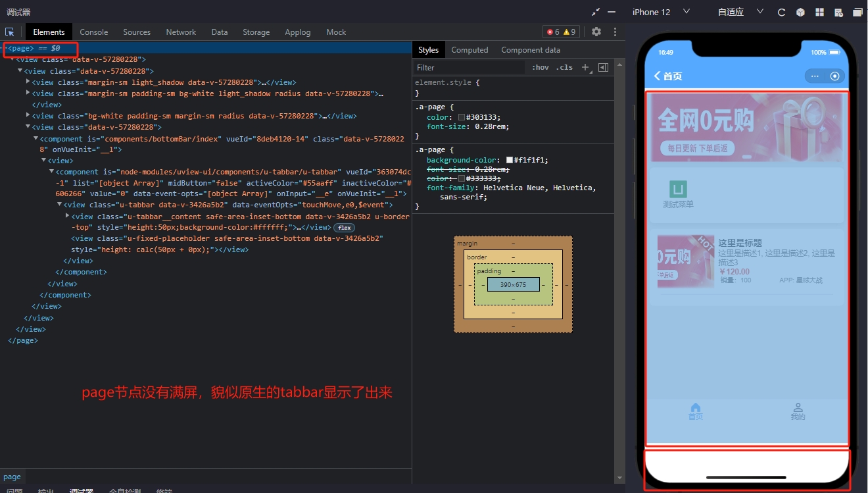Open the Applog tab
This screenshot has height=493, width=868.
[x=298, y=32]
